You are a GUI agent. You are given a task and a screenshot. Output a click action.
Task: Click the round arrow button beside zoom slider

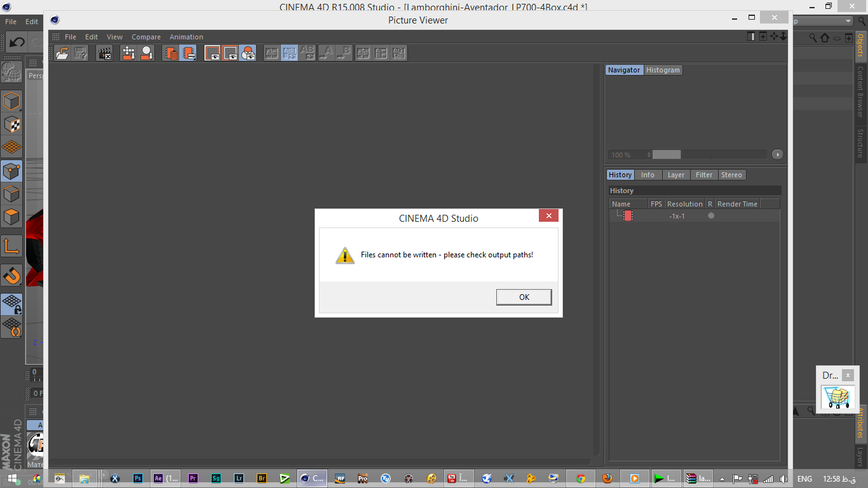[x=777, y=154]
